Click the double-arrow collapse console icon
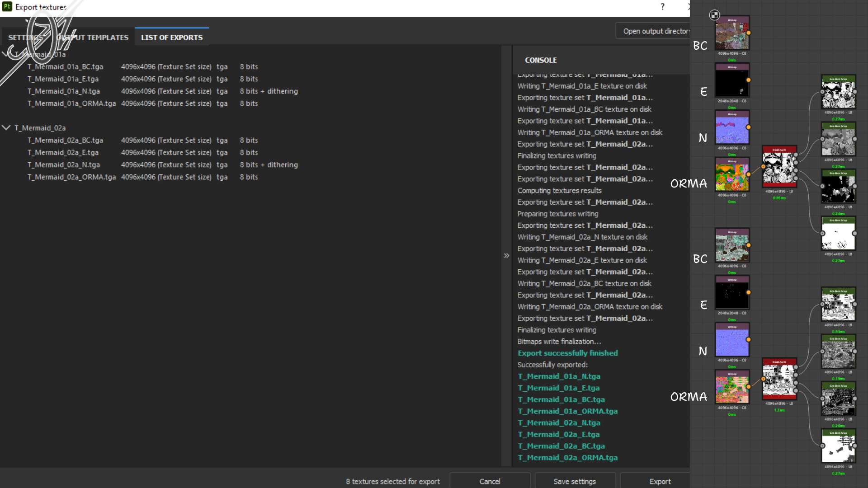Image resolution: width=868 pixels, height=488 pixels. click(x=506, y=256)
